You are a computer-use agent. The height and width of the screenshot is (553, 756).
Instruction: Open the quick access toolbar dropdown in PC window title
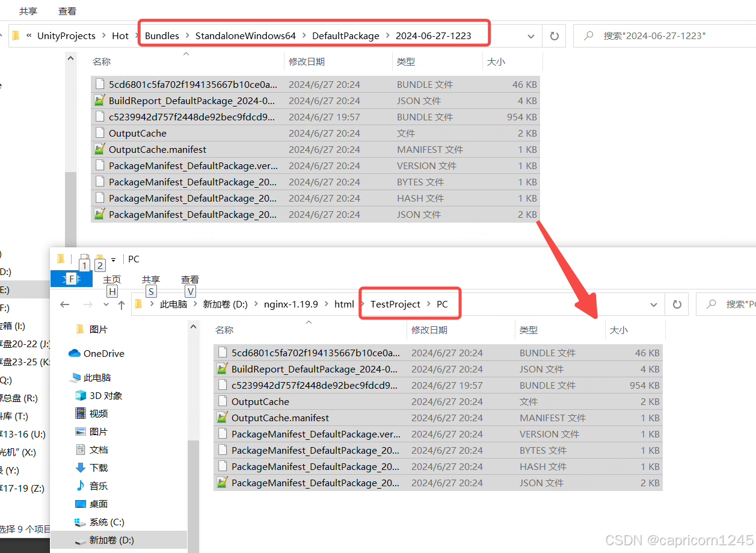(x=113, y=259)
